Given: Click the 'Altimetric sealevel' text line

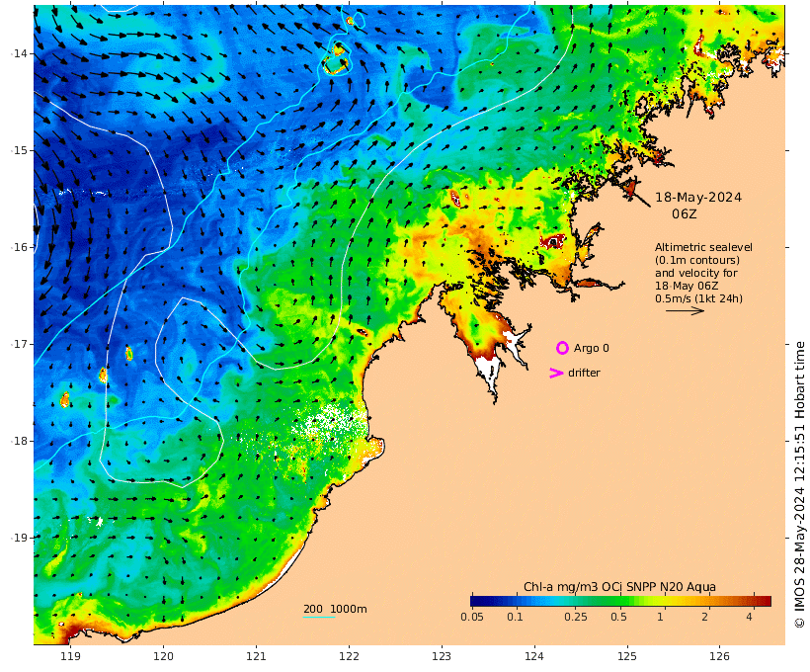Looking at the screenshot, I should [703, 248].
